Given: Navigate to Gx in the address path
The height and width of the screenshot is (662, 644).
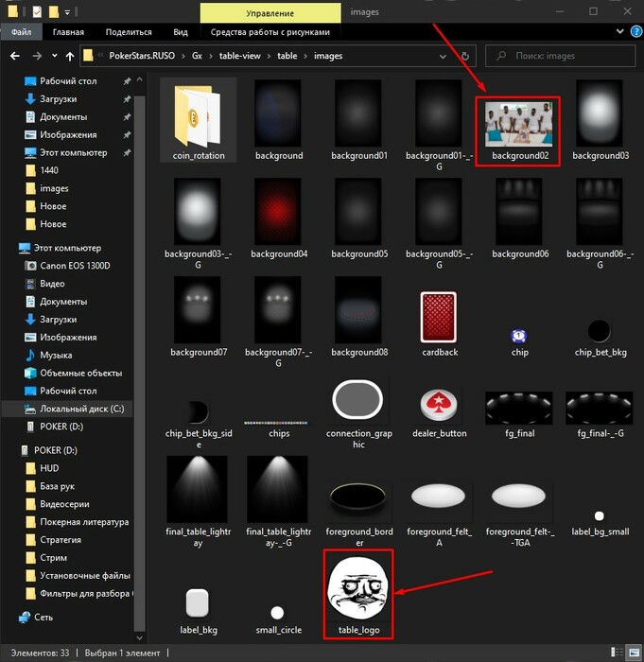Looking at the screenshot, I should point(197,56).
